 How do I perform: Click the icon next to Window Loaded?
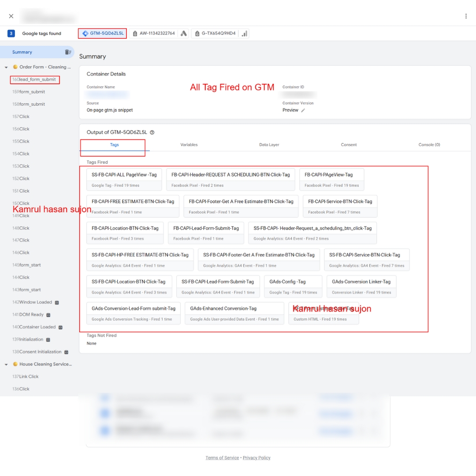[57, 303]
